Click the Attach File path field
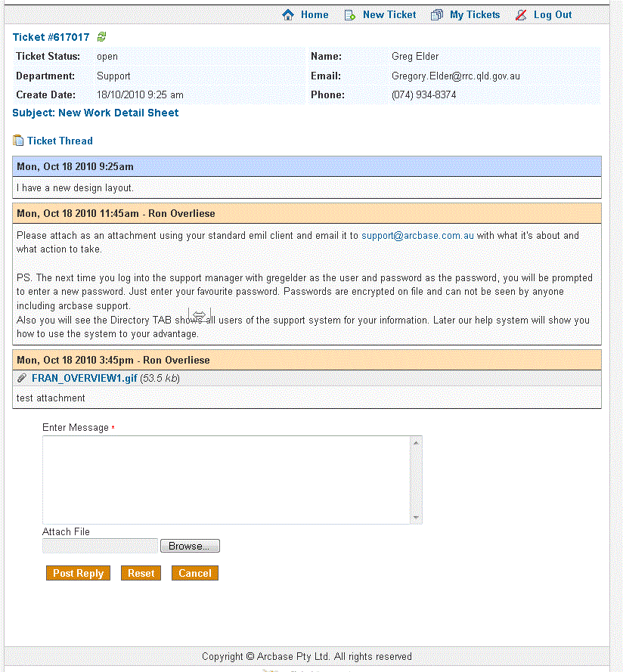 101,546
